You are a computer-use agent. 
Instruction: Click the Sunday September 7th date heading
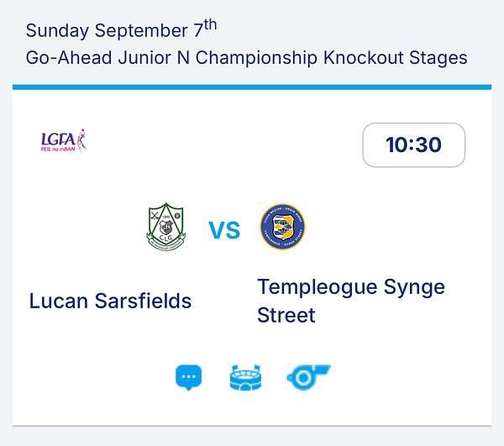point(121,29)
